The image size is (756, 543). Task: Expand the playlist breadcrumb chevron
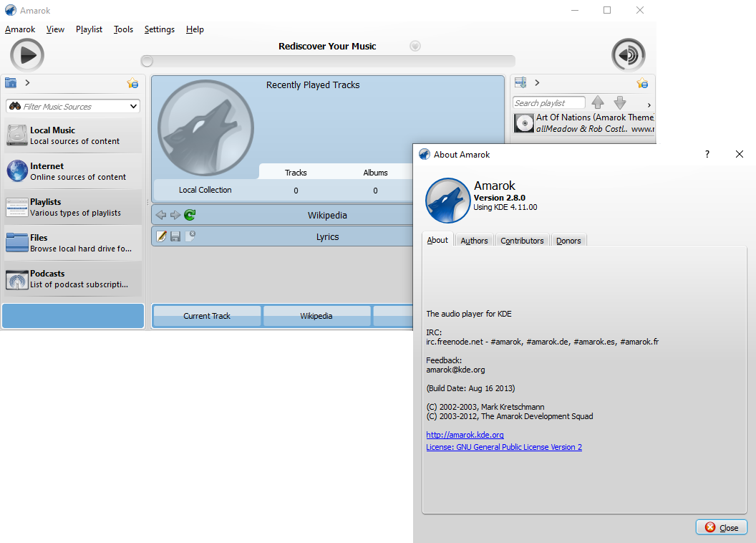537,83
